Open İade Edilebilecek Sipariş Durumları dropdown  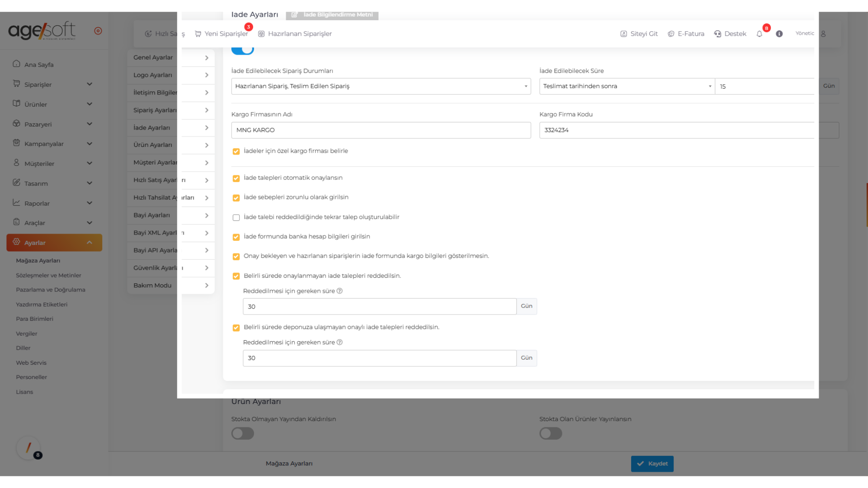[x=381, y=86]
